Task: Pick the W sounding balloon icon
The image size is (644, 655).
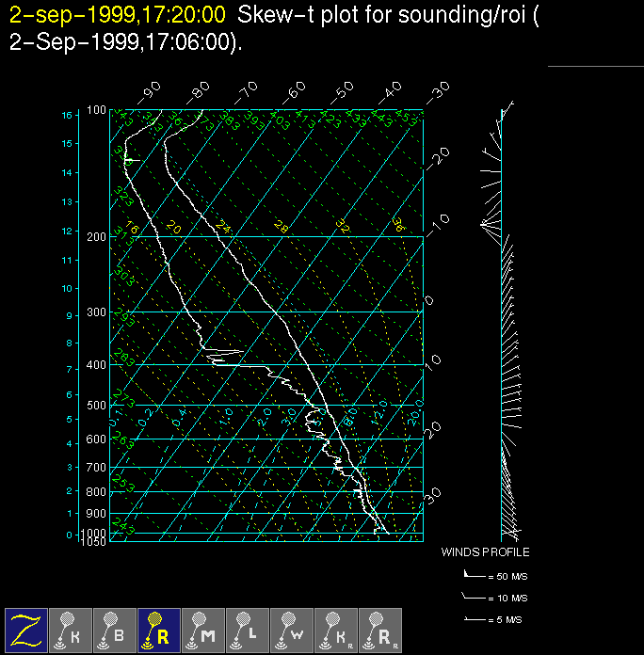Action: 292,630
